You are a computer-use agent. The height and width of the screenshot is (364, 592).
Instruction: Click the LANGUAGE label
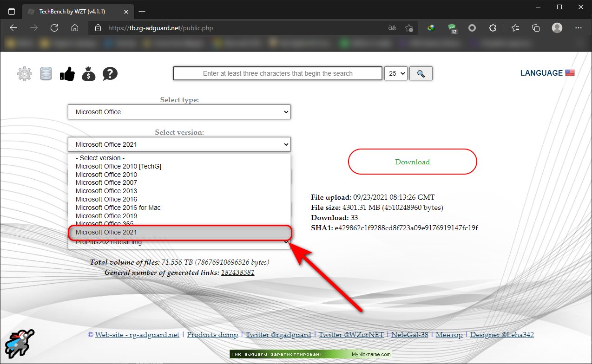point(541,73)
